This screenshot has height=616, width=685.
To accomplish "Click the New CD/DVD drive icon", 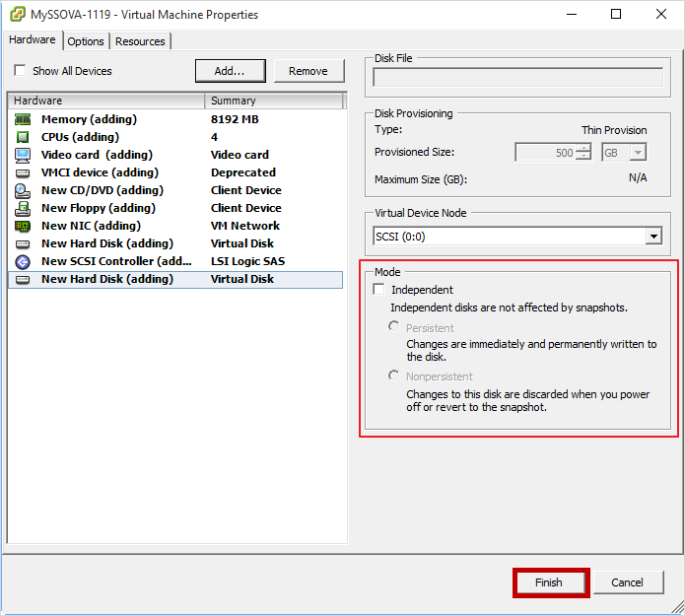I will click(23, 190).
